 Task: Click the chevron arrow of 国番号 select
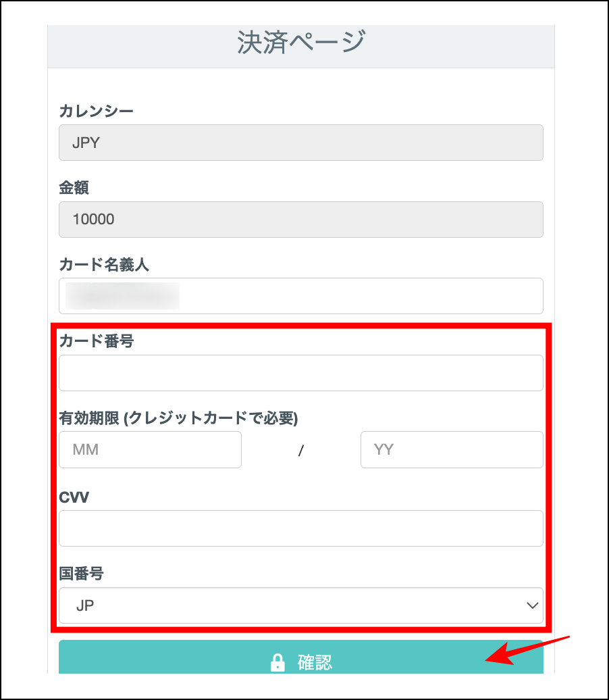coord(532,605)
